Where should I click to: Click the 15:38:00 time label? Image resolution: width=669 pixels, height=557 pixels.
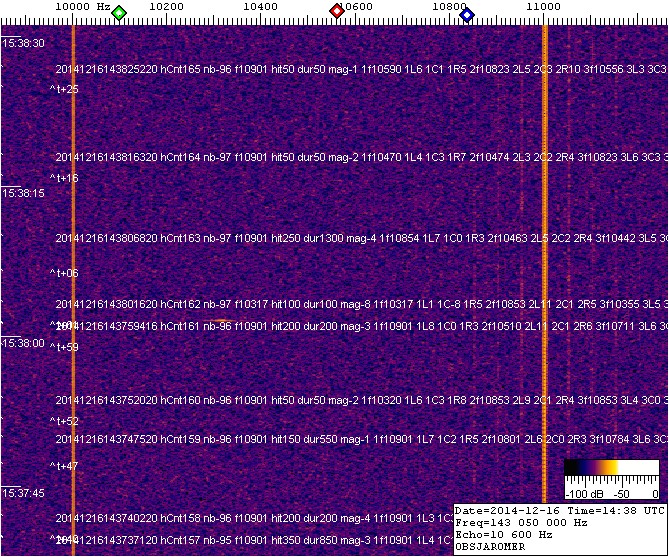(x=24, y=343)
